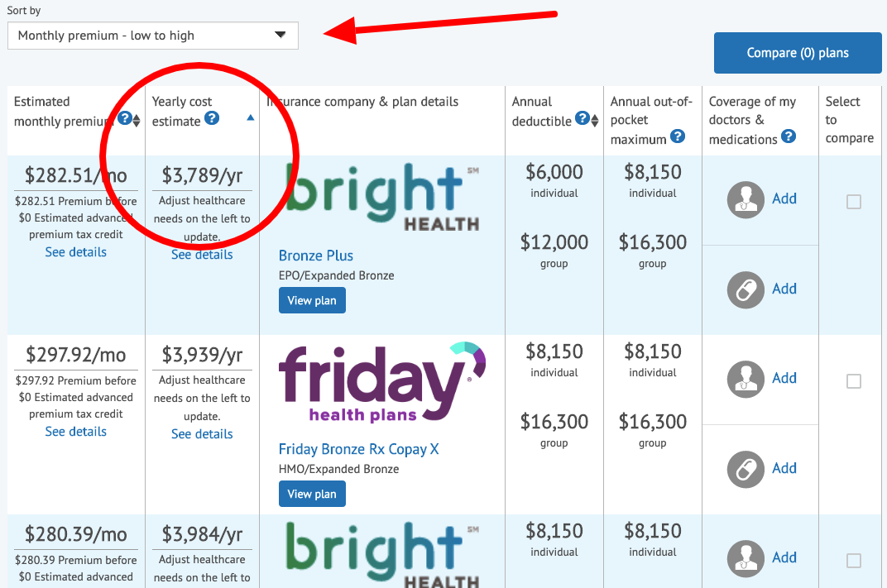
Task: Open the Sort by dropdown
Action: tap(152, 36)
